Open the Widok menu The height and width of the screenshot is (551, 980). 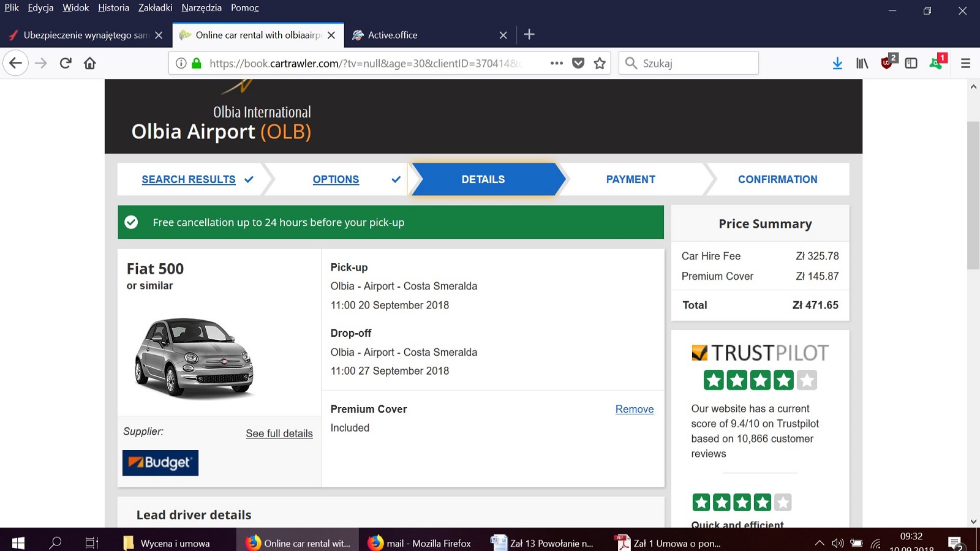[75, 8]
